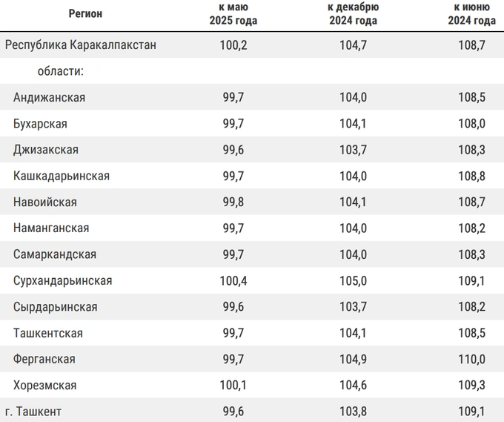The image size is (504, 422).
Task: Select the Сырдарьинская region name
Action: [56, 307]
